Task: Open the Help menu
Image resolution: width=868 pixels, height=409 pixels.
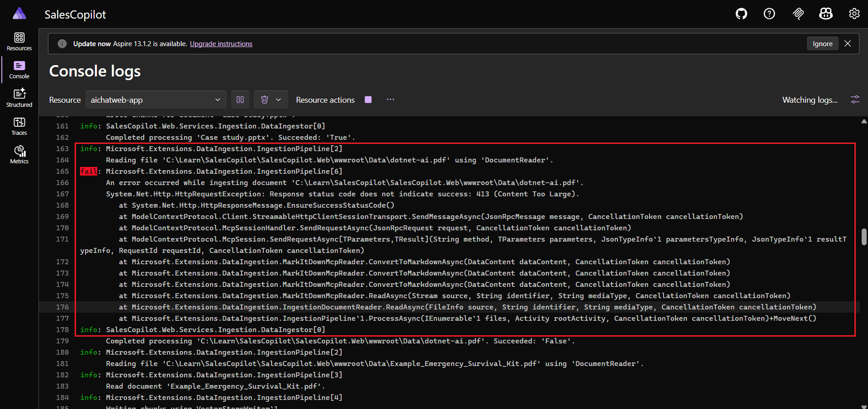Action: point(769,14)
